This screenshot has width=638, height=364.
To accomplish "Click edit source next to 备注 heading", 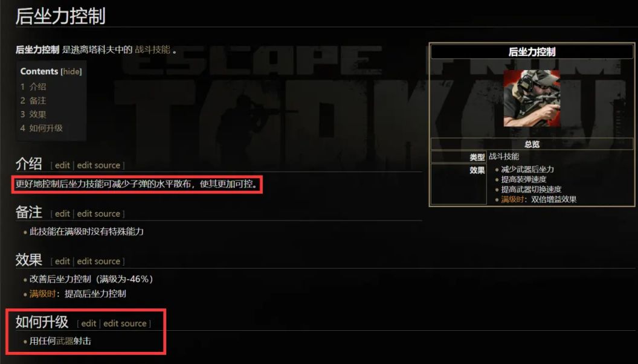I will (98, 214).
